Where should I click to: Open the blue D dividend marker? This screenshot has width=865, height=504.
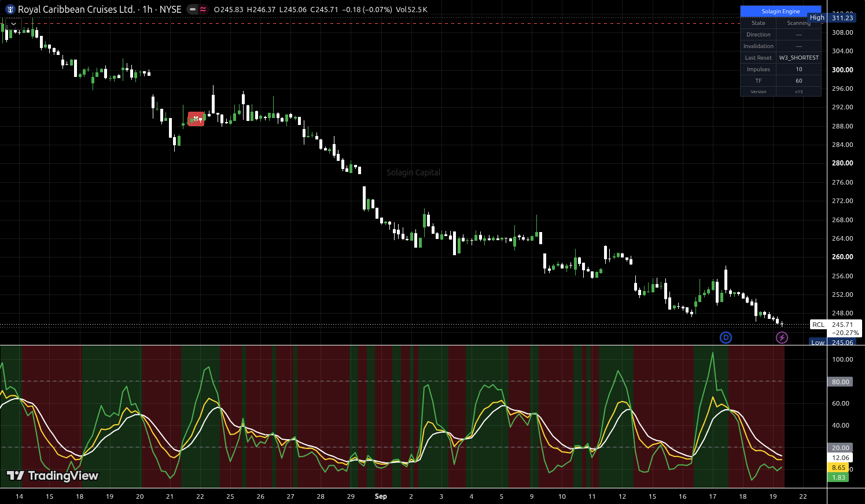(726, 337)
